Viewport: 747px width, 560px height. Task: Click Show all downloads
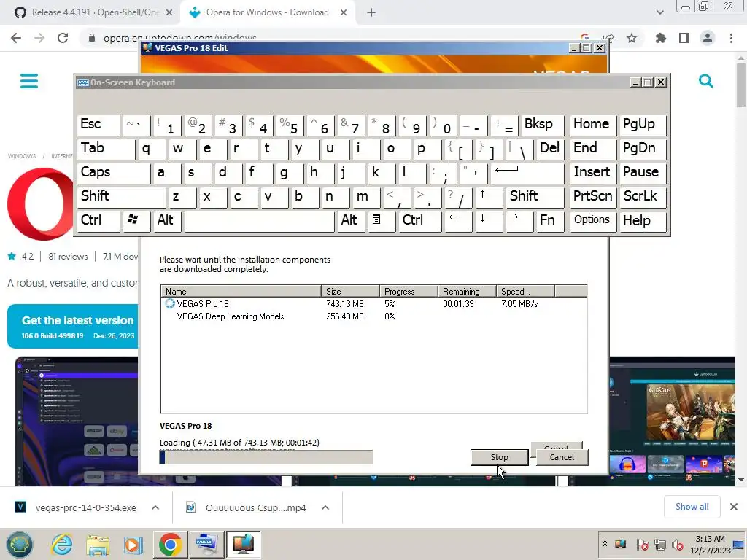[x=692, y=507]
